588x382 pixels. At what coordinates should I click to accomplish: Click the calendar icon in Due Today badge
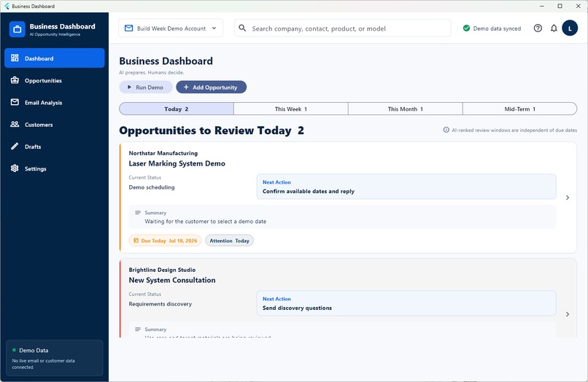[x=136, y=241]
